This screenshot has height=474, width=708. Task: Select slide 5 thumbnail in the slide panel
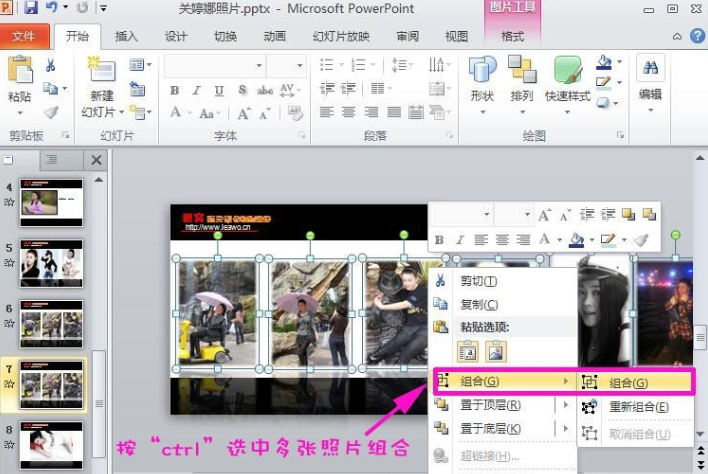(x=51, y=263)
